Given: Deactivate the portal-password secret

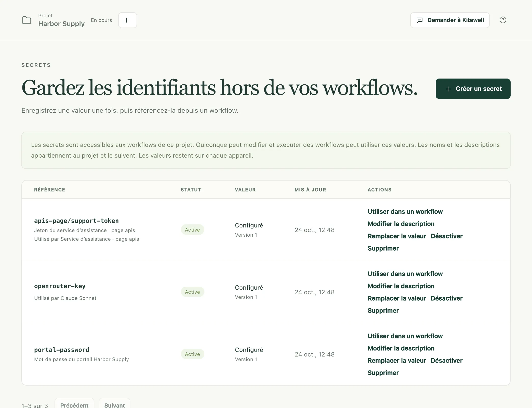Looking at the screenshot, I should click(x=446, y=361).
